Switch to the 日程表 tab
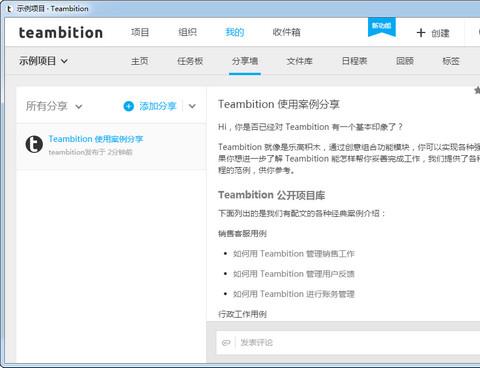Viewport: 480px width, 368px height. click(x=354, y=61)
